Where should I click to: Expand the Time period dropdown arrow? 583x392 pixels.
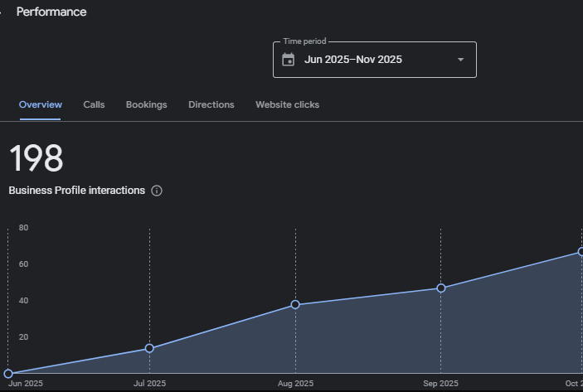[x=461, y=60]
